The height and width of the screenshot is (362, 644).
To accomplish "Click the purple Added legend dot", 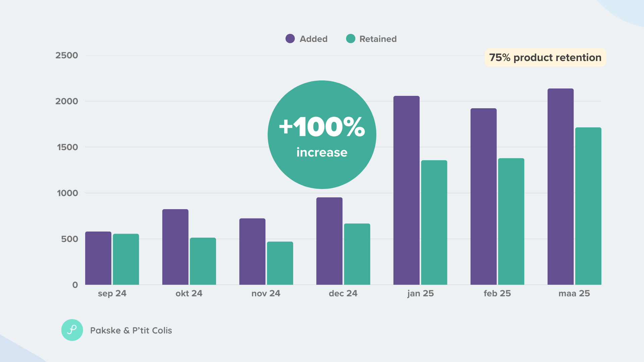I will tap(290, 39).
